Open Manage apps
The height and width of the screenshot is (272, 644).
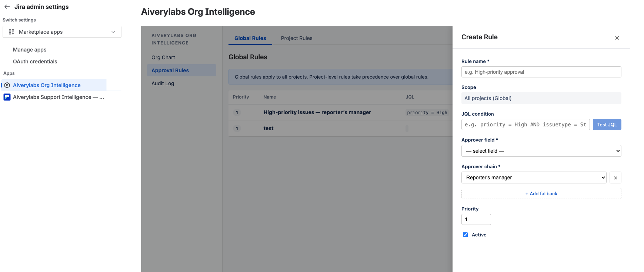30,50
